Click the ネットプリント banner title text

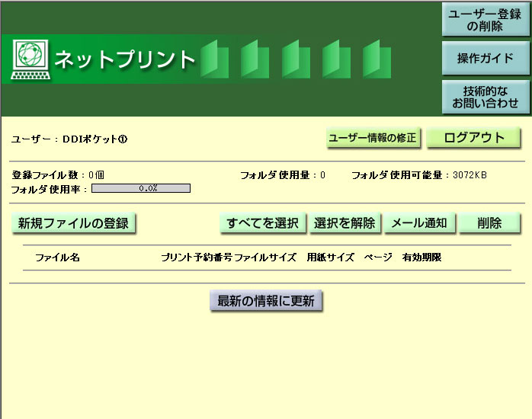[x=125, y=59]
